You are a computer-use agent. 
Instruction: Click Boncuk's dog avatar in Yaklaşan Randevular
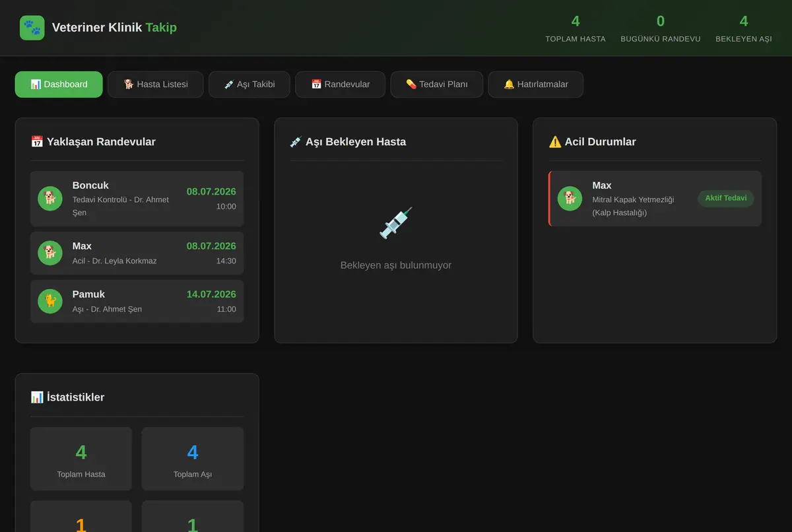click(x=50, y=199)
